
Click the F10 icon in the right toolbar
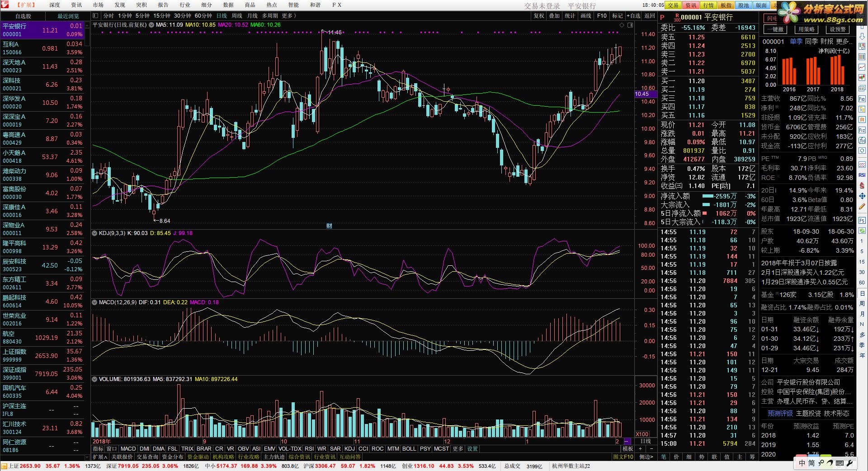862,99
